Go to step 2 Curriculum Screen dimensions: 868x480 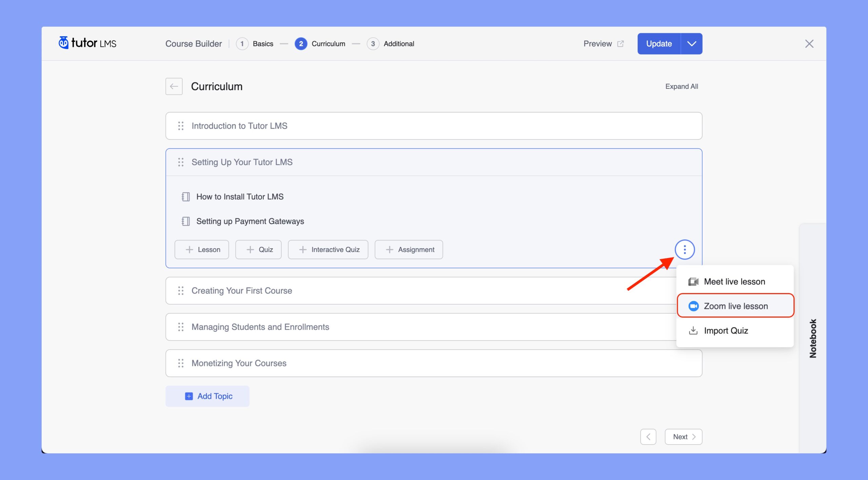coord(320,44)
